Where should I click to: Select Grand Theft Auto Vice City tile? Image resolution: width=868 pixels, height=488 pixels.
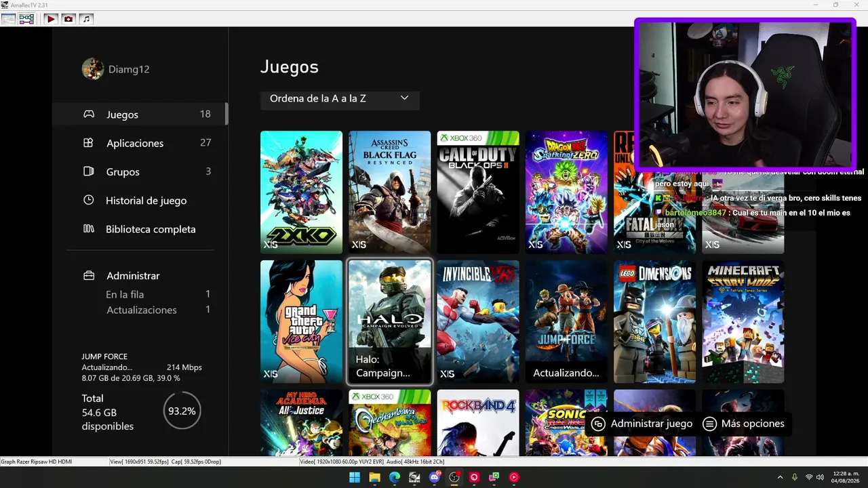[x=301, y=321]
